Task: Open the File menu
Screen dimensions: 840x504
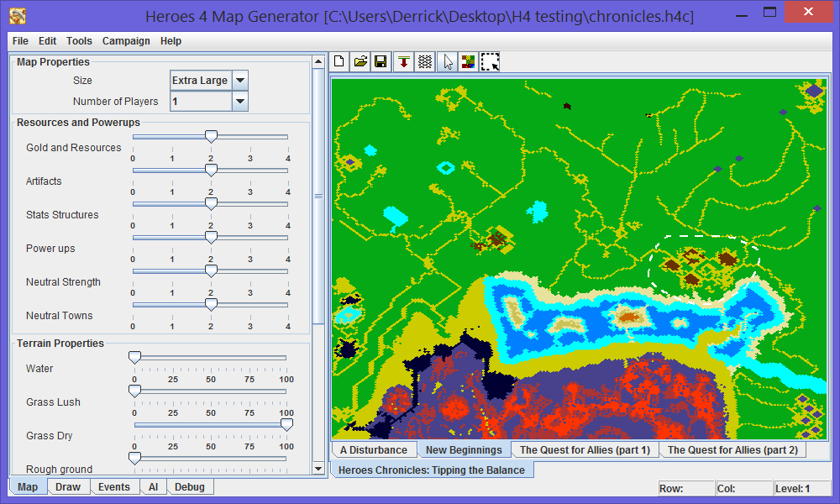Action: (x=20, y=41)
